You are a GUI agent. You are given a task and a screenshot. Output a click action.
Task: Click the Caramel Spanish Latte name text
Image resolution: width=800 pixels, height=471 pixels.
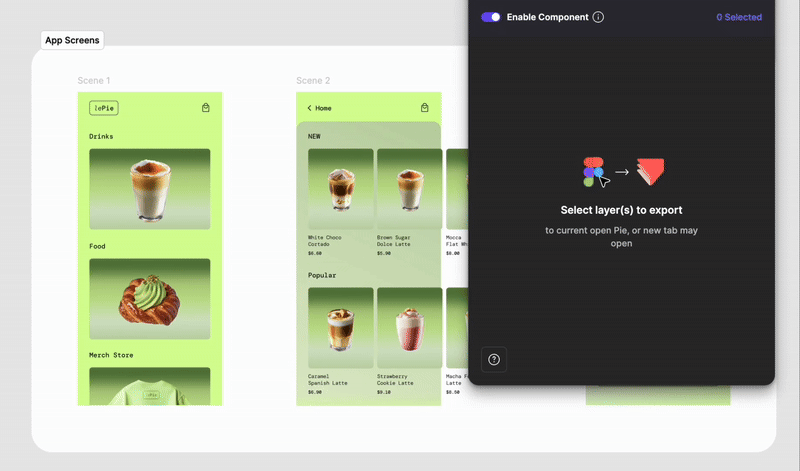click(328, 380)
